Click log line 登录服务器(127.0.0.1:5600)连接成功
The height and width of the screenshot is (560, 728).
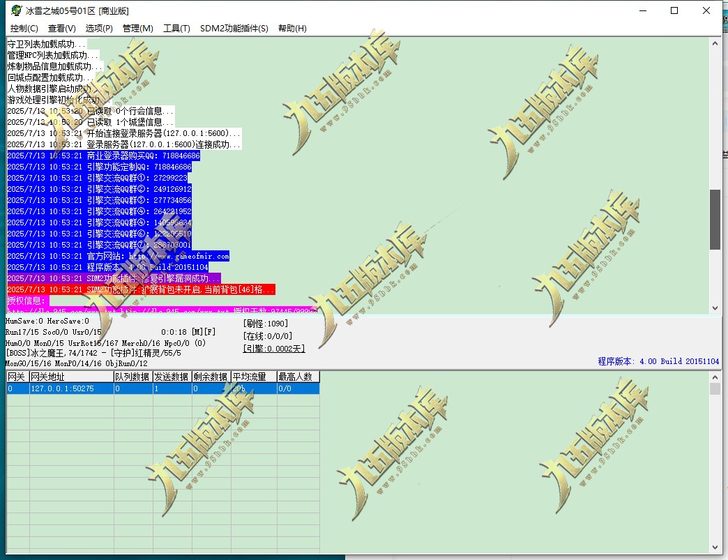(x=124, y=144)
